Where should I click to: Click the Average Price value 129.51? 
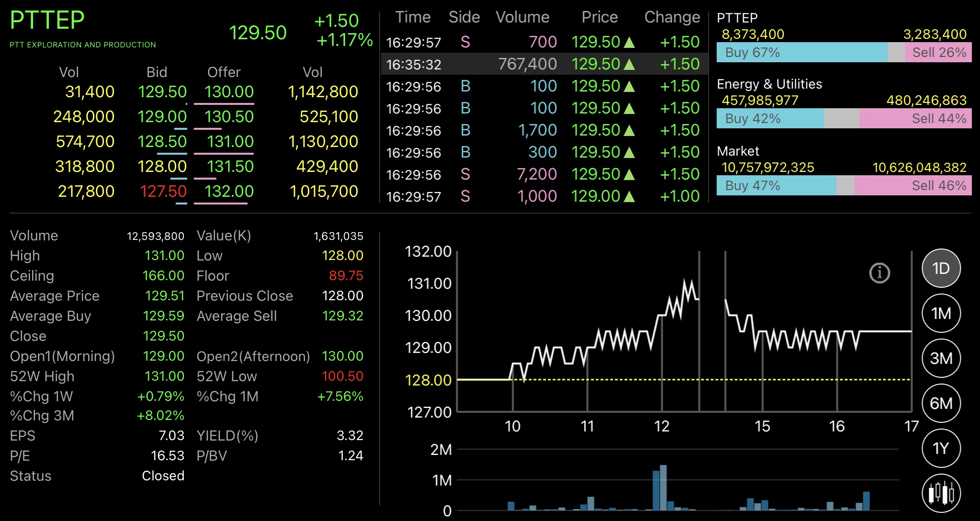165,296
